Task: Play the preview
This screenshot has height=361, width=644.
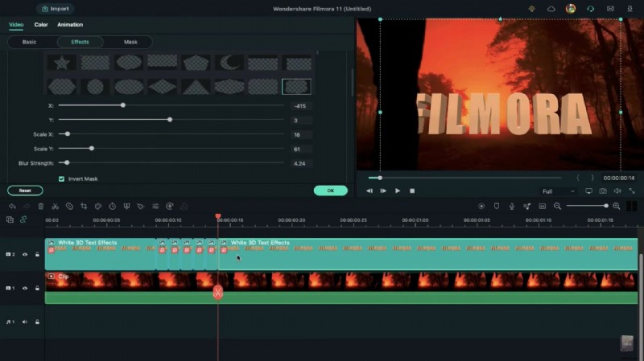Action: (398, 191)
